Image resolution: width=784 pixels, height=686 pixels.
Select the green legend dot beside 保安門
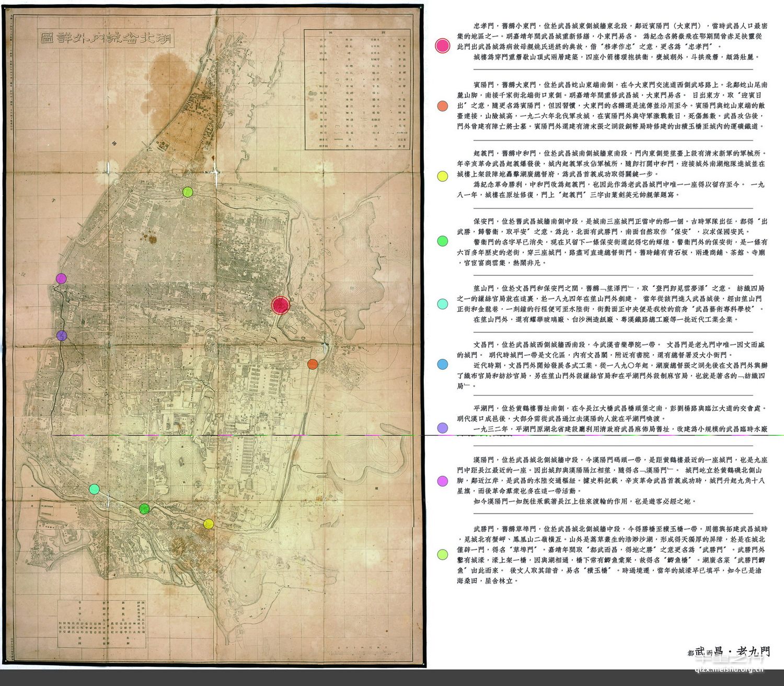pyautogui.click(x=442, y=241)
